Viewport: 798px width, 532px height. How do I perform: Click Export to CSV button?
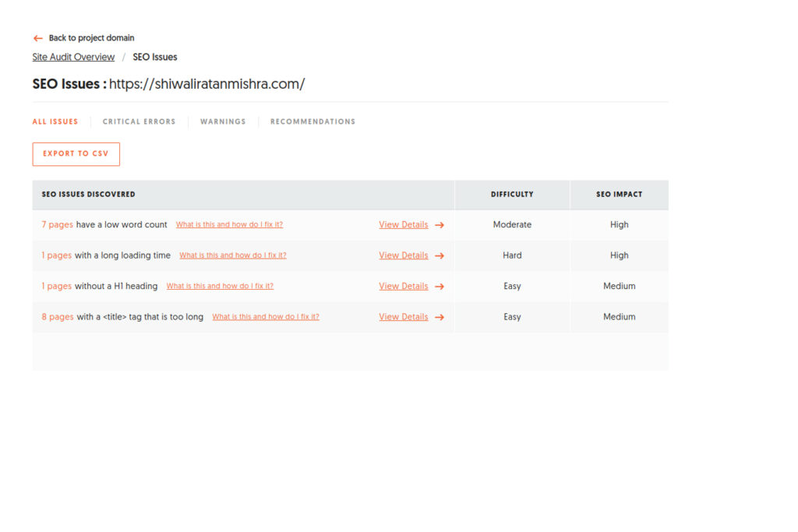[x=76, y=154]
